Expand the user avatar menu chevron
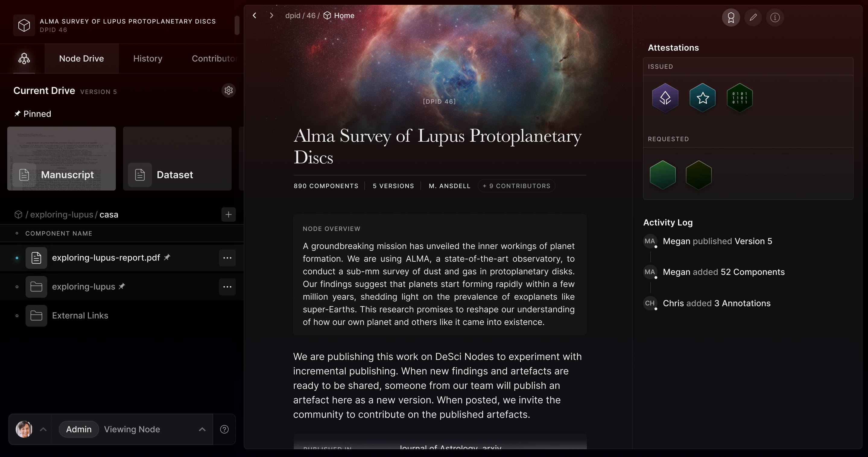This screenshot has height=457, width=868. click(43, 429)
